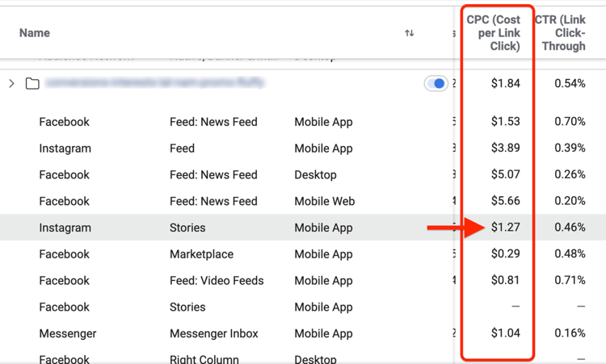Screen dimensions: 606x364
Task: Click the 0.71% CTR cell
Action: tap(570, 280)
